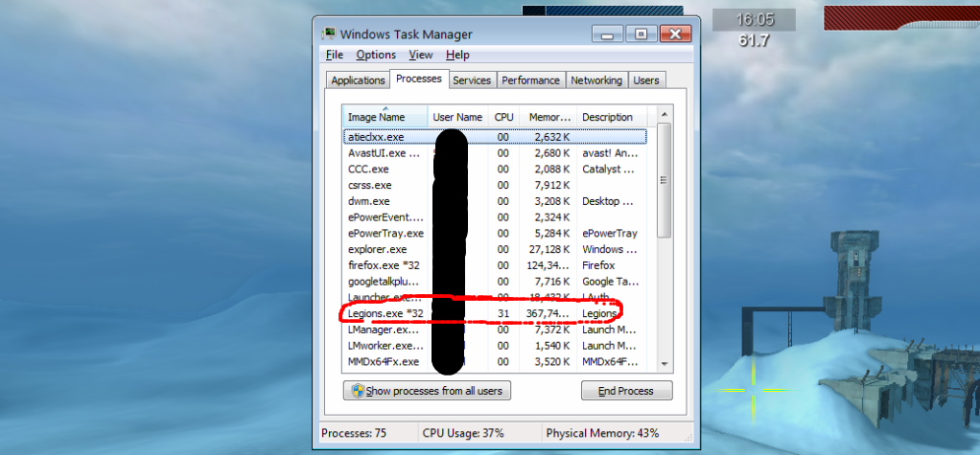Click the 27,128 K memory value

(549, 250)
